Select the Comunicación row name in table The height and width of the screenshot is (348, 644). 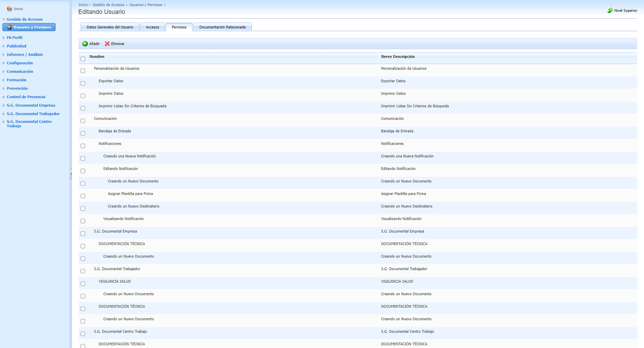[105, 118]
